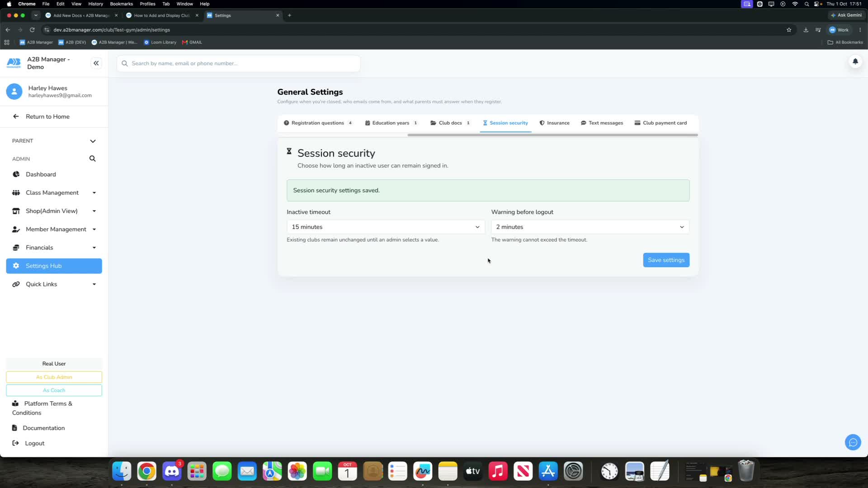Switch to As Coach view
This screenshot has height=488, width=868.
[x=54, y=390]
